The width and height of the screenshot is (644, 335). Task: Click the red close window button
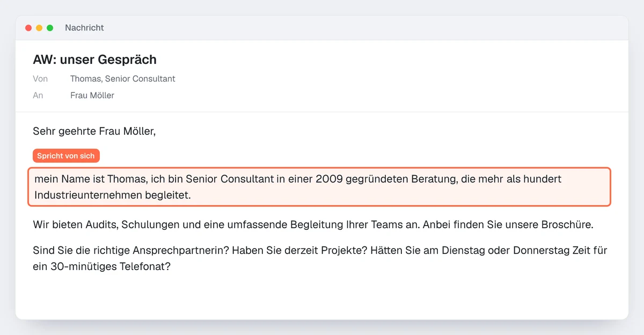coord(28,28)
